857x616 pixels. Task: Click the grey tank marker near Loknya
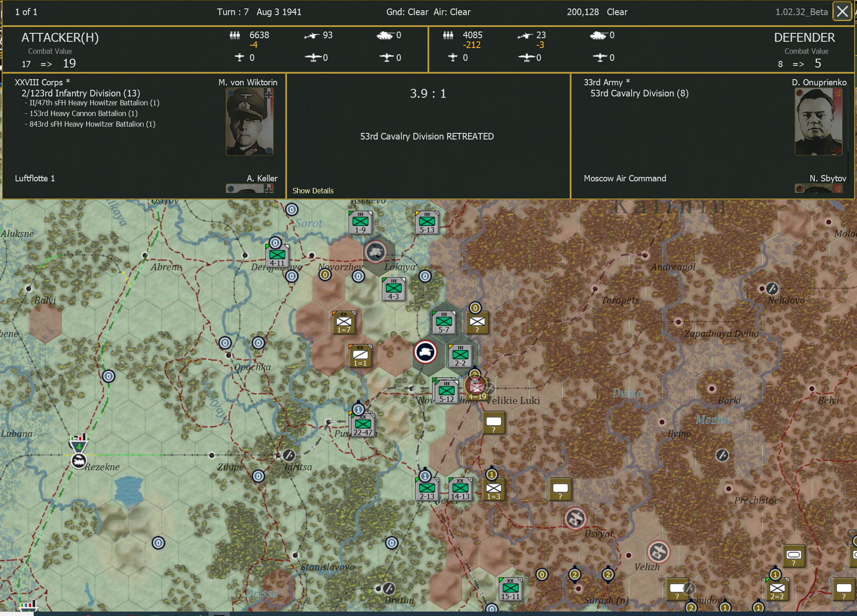(376, 252)
